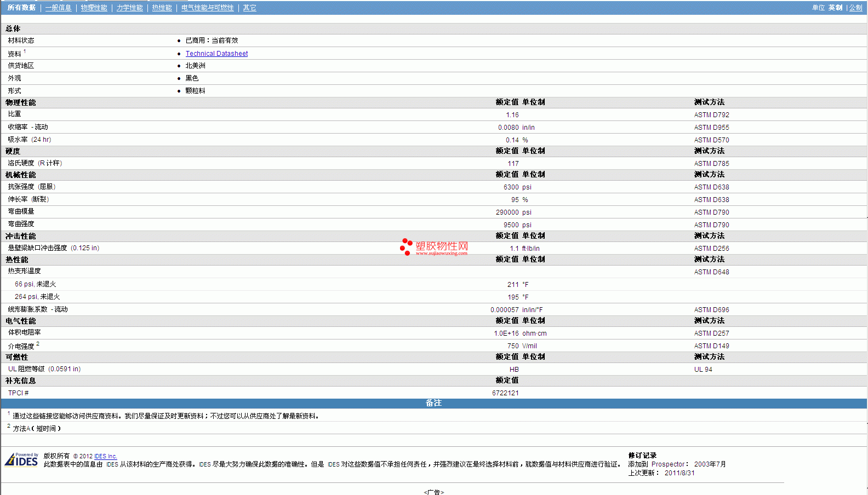Image resolution: width=868 pixels, height=495 pixels.
Task: Click ASTM D792 test method
Action: pos(711,115)
